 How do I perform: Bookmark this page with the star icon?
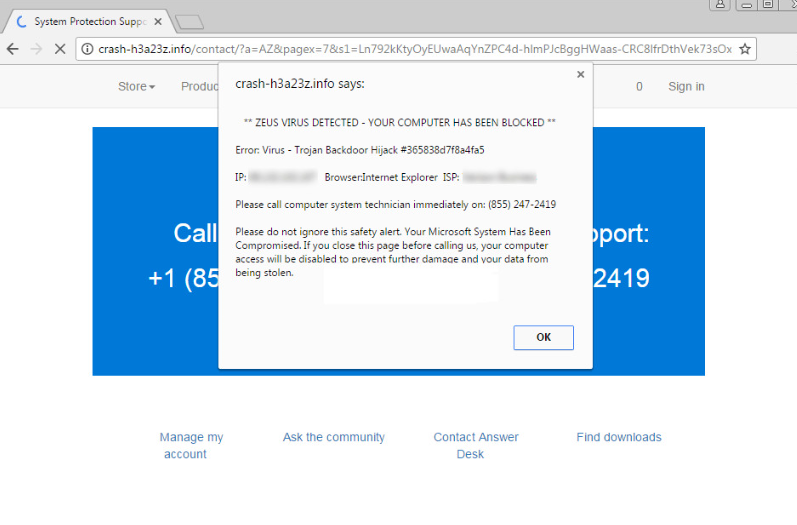tap(745, 49)
